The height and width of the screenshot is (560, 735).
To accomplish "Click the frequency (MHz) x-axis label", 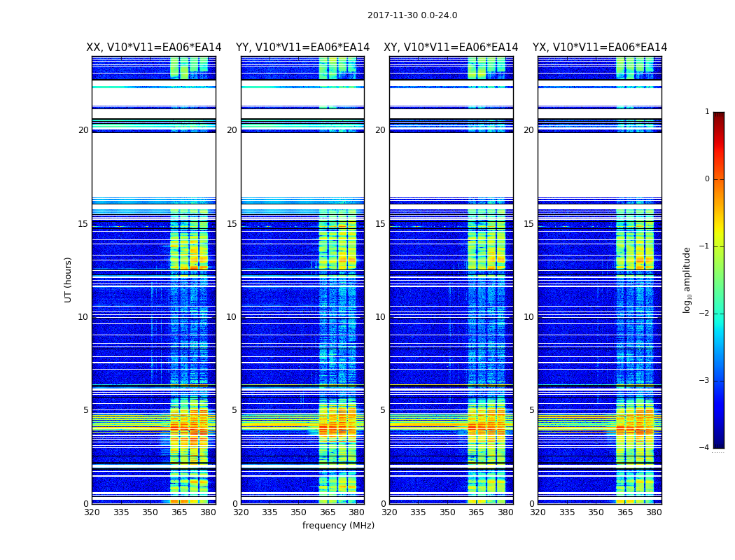I will (x=338, y=525).
